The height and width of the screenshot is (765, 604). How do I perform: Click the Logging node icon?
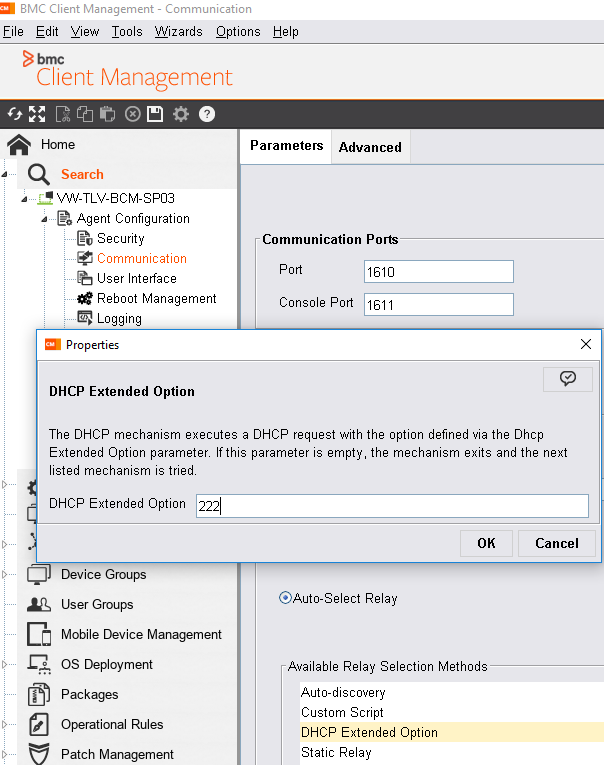click(x=85, y=318)
